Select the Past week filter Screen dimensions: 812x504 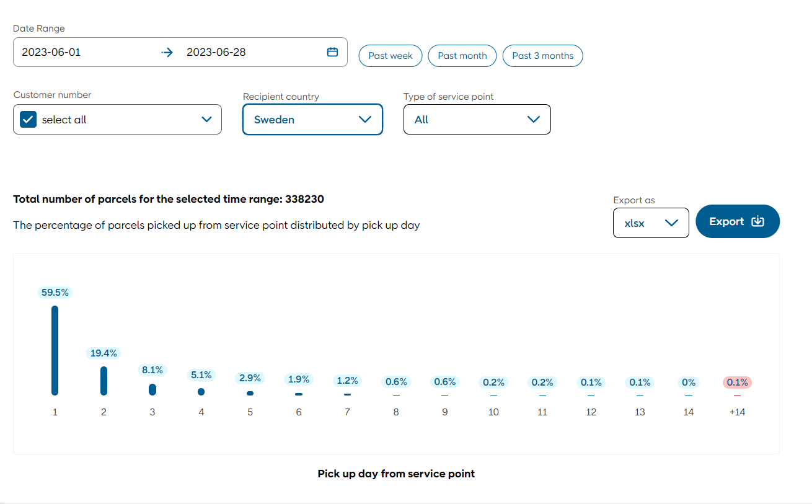coord(390,56)
